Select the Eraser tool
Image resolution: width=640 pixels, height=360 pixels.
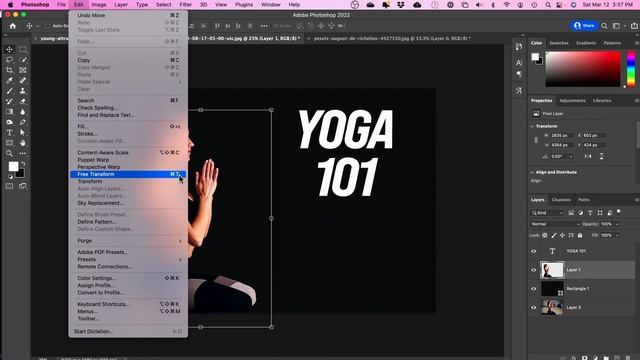coord(23,101)
